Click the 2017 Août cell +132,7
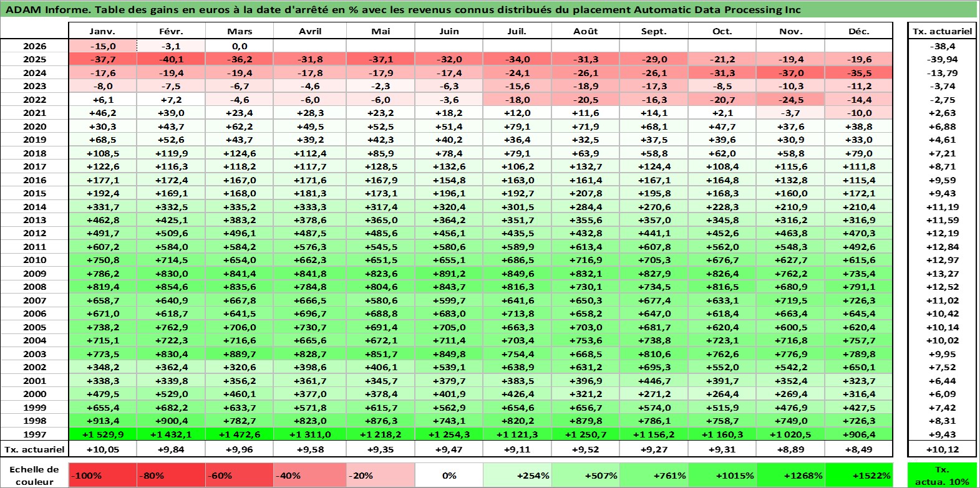The height and width of the screenshot is (488, 980). [586, 166]
